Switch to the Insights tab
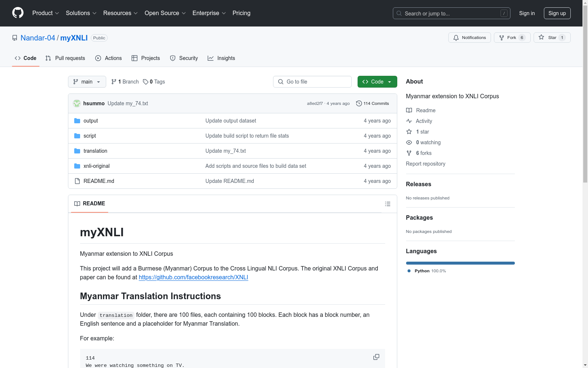 click(221, 58)
